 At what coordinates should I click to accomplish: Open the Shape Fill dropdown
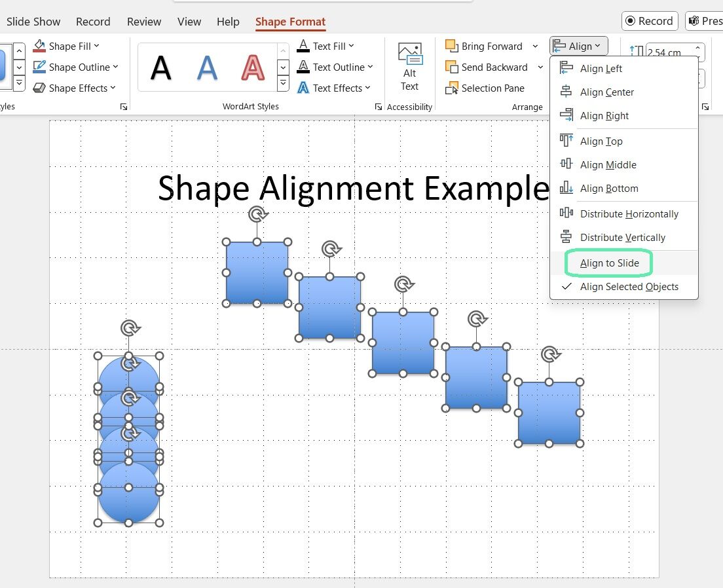[66, 46]
